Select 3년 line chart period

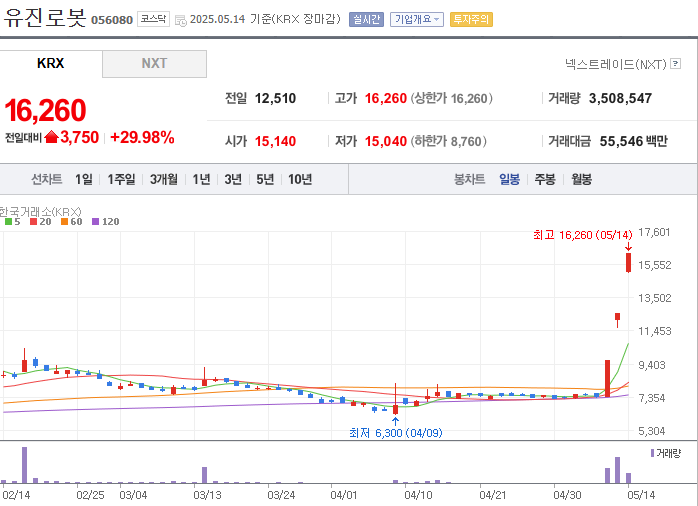click(233, 179)
